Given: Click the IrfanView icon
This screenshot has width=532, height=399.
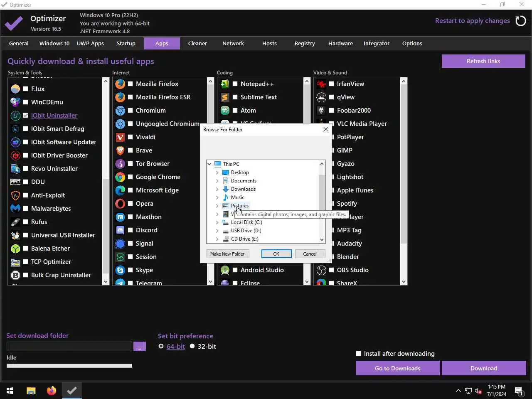Looking at the screenshot, I should tap(321, 84).
